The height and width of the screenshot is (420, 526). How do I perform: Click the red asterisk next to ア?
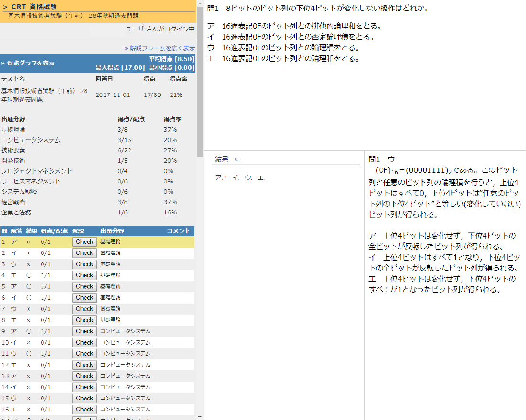(x=225, y=178)
